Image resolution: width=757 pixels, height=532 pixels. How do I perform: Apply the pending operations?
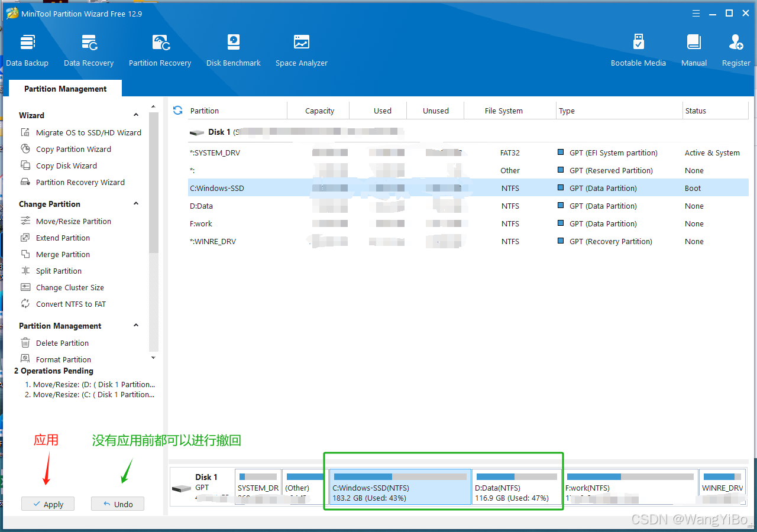48,504
